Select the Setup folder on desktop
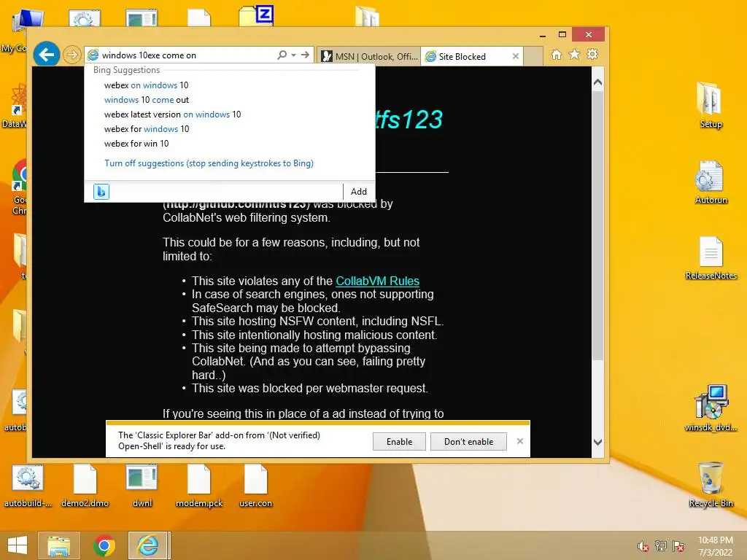The image size is (747, 560). click(x=711, y=104)
